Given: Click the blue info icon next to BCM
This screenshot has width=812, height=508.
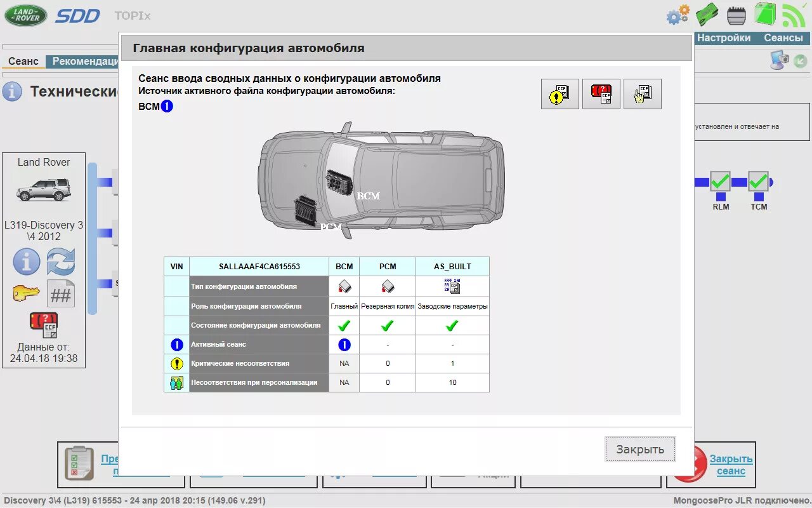Looking at the screenshot, I should pyautogui.click(x=167, y=106).
